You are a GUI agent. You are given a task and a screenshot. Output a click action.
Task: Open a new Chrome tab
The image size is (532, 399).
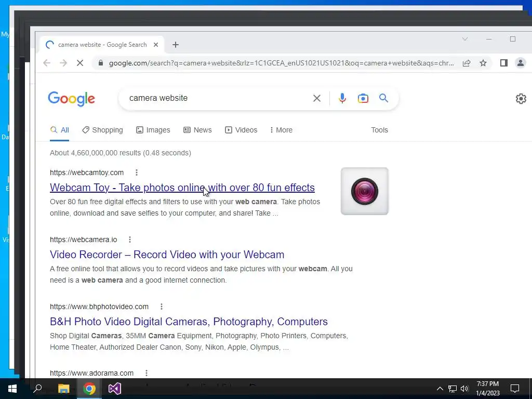pyautogui.click(x=176, y=45)
